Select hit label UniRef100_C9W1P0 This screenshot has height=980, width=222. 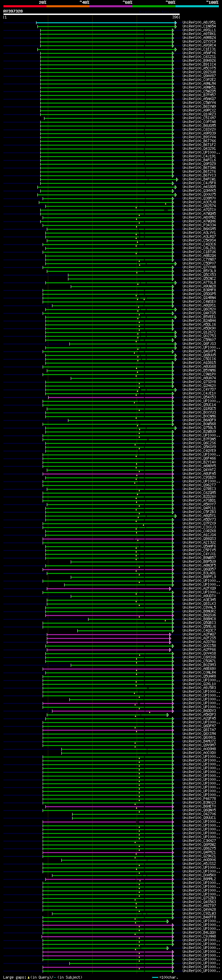click(x=199, y=374)
